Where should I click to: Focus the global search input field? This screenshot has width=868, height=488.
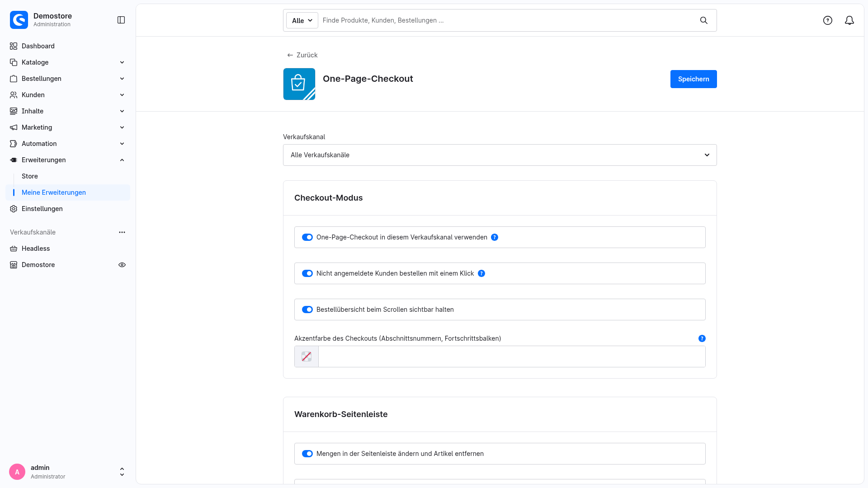(x=506, y=20)
